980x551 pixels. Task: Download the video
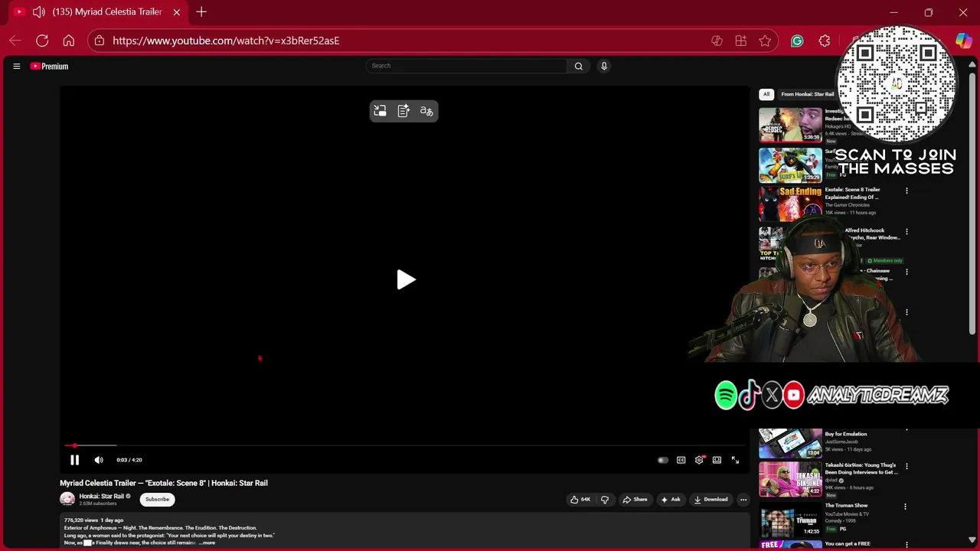tap(710, 500)
